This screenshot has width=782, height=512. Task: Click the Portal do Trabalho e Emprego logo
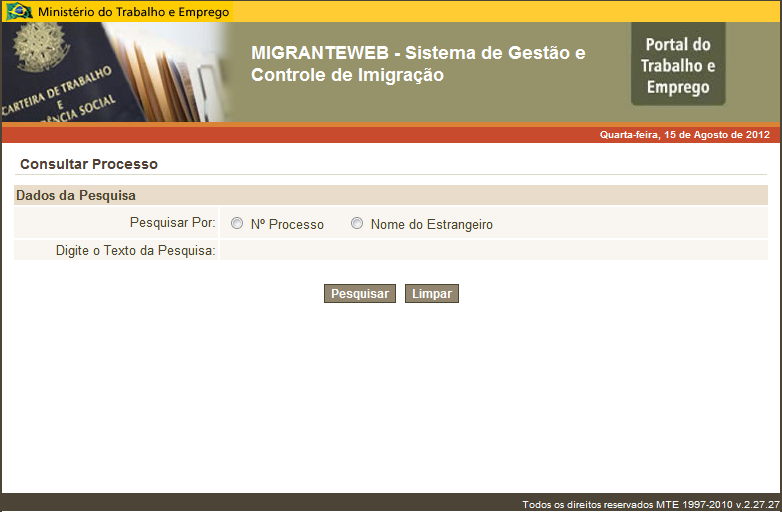pyautogui.click(x=677, y=64)
